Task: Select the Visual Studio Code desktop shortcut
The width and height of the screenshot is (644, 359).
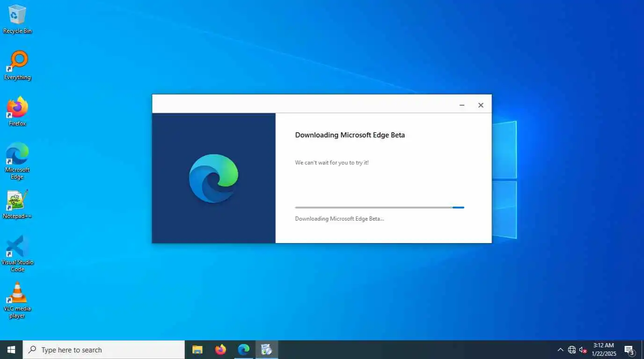Action: [x=17, y=253]
